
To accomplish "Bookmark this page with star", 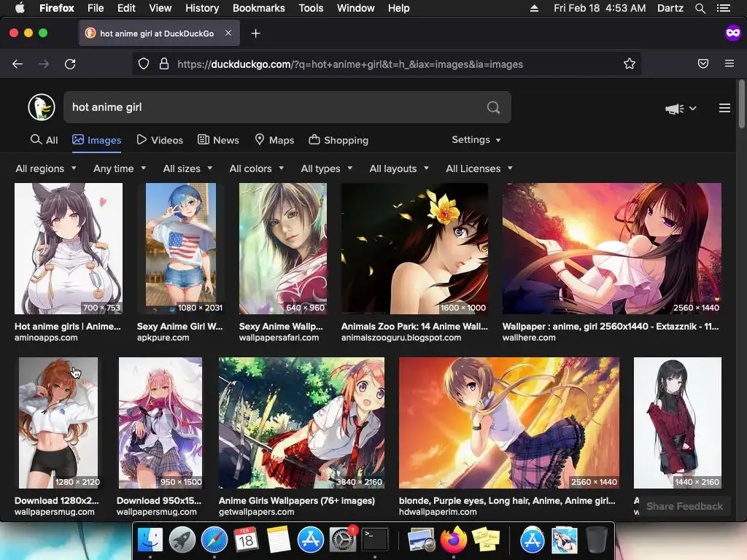I will (630, 64).
